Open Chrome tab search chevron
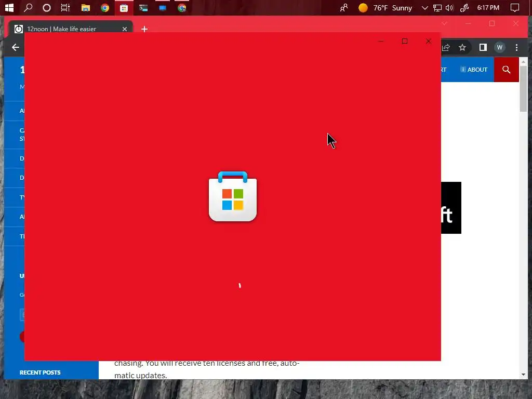This screenshot has height=399, width=532. click(444, 23)
